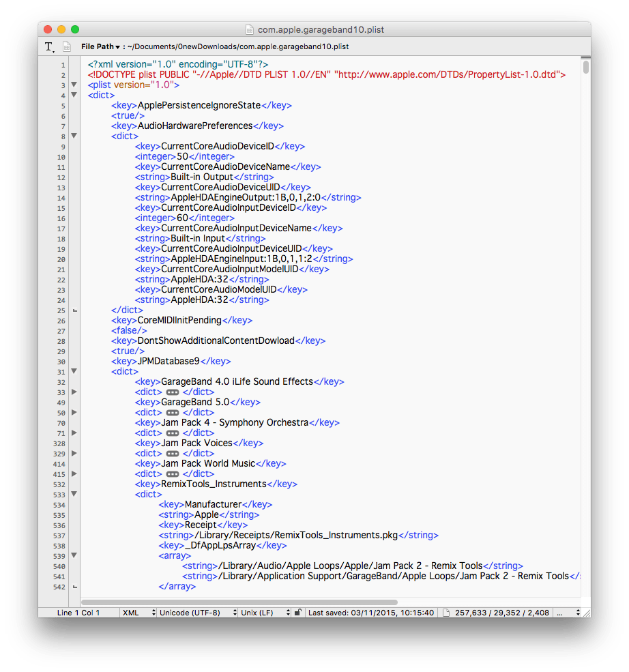This screenshot has height=672, width=629.
Task: Open the text options T icon menu
Action: [x=49, y=46]
